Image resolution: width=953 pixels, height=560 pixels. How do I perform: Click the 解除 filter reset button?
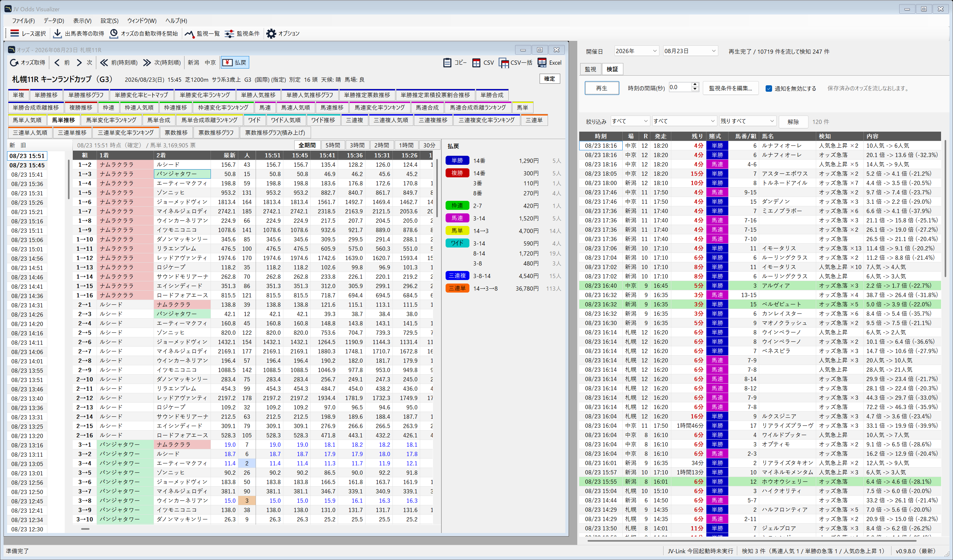[793, 121]
